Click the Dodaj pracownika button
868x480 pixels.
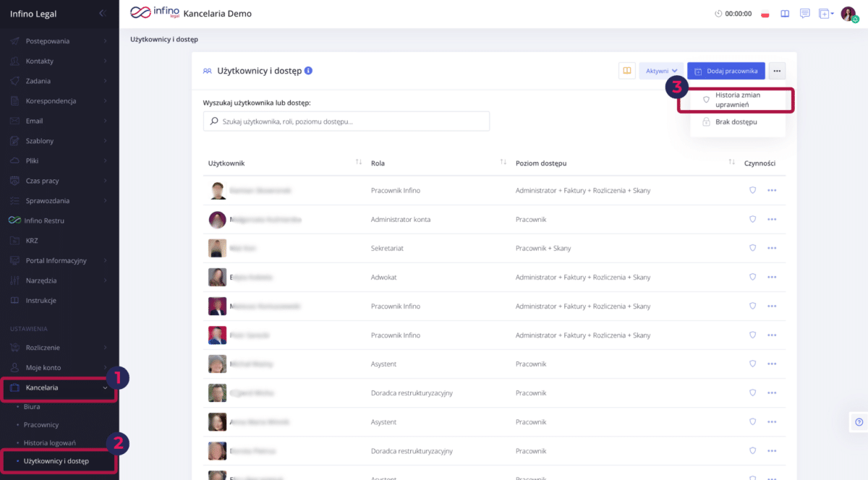coord(726,71)
